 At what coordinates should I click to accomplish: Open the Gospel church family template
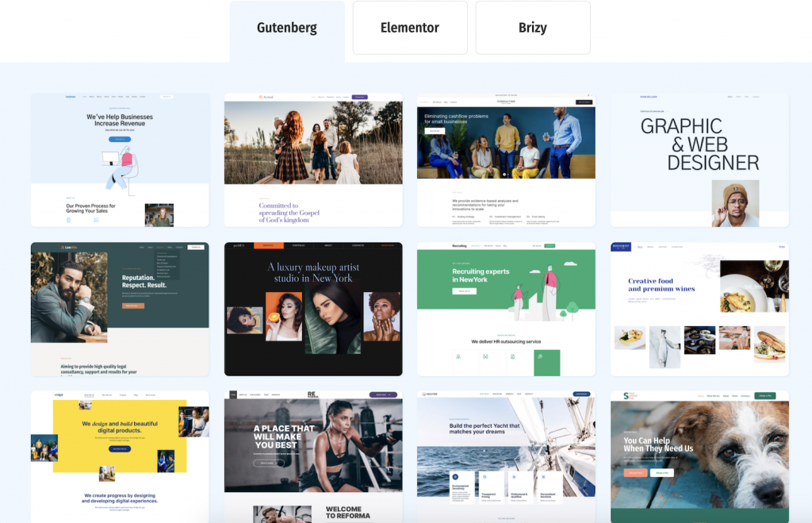point(313,160)
